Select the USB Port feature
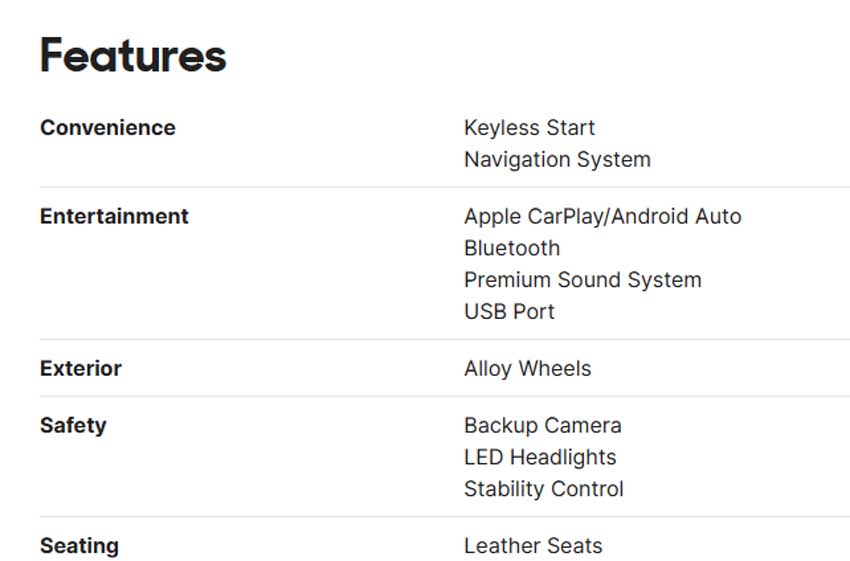The height and width of the screenshot is (561, 850). [x=509, y=312]
